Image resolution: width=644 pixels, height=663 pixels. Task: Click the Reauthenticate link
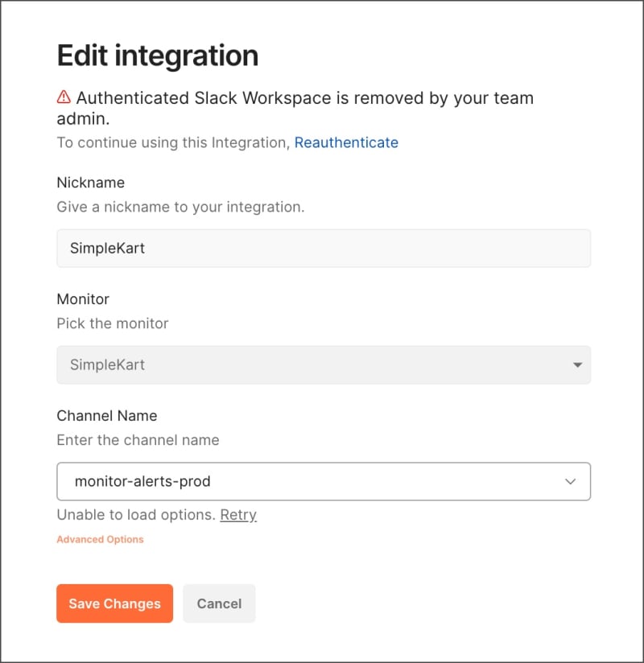346,142
